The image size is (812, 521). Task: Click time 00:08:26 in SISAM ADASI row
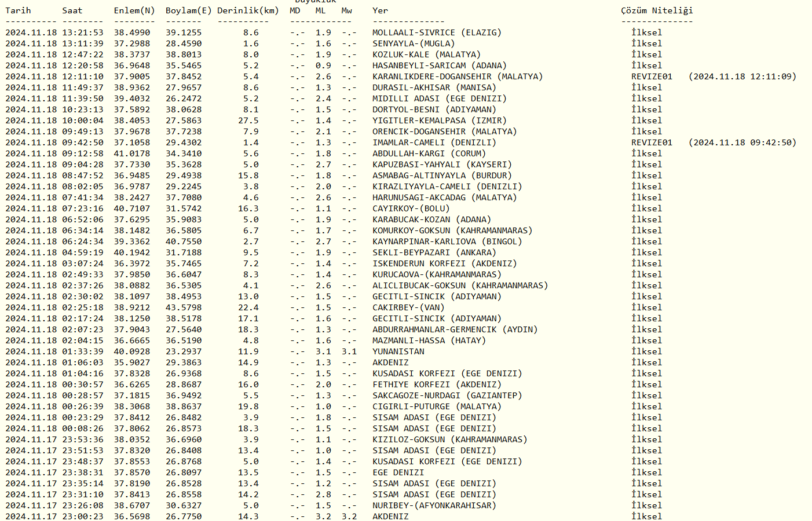tap(83, 428)
